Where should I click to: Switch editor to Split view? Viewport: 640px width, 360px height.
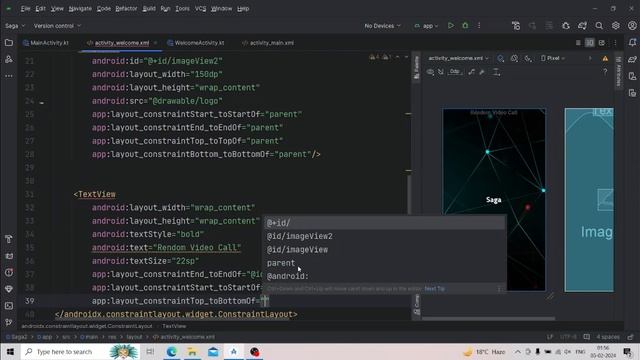click(x=590, y=43)
